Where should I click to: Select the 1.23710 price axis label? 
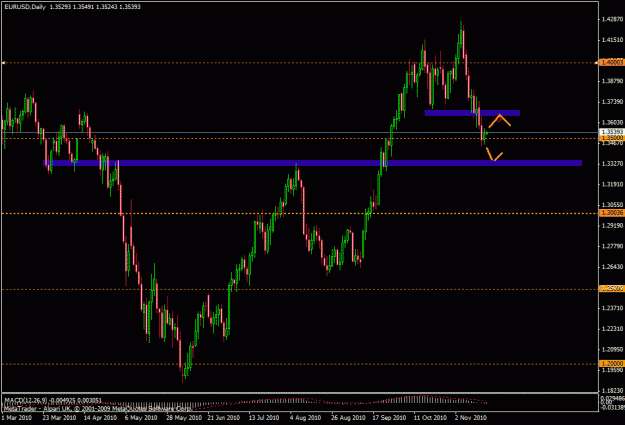[612, 308]
